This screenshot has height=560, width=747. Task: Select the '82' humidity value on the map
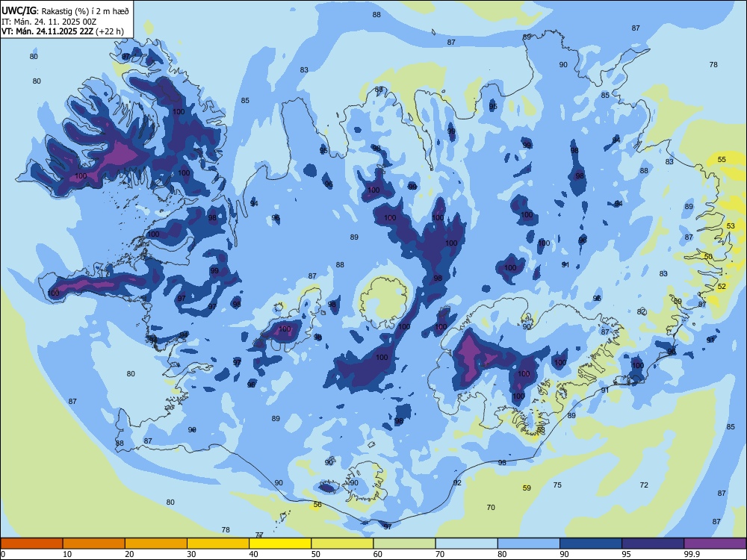(x=641, y=312)
